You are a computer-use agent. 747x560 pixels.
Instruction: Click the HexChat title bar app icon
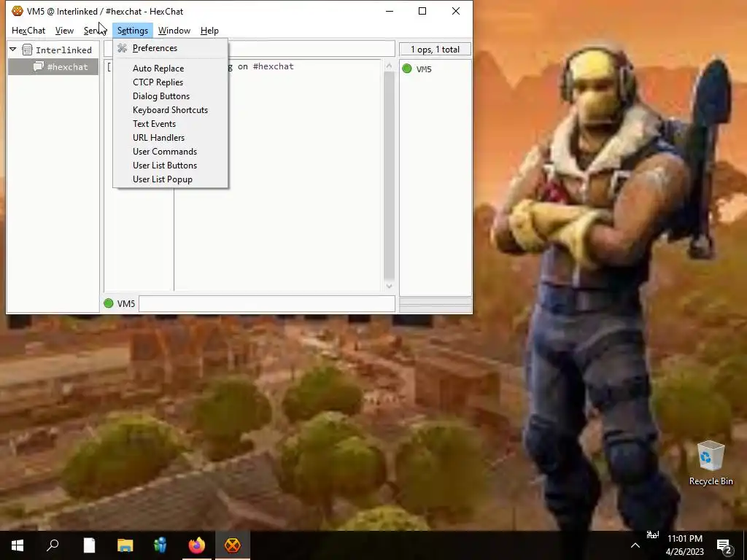click(18, 11)
